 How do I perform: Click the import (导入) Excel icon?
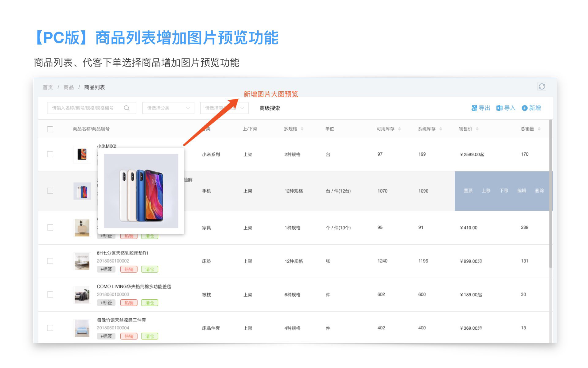499,108
